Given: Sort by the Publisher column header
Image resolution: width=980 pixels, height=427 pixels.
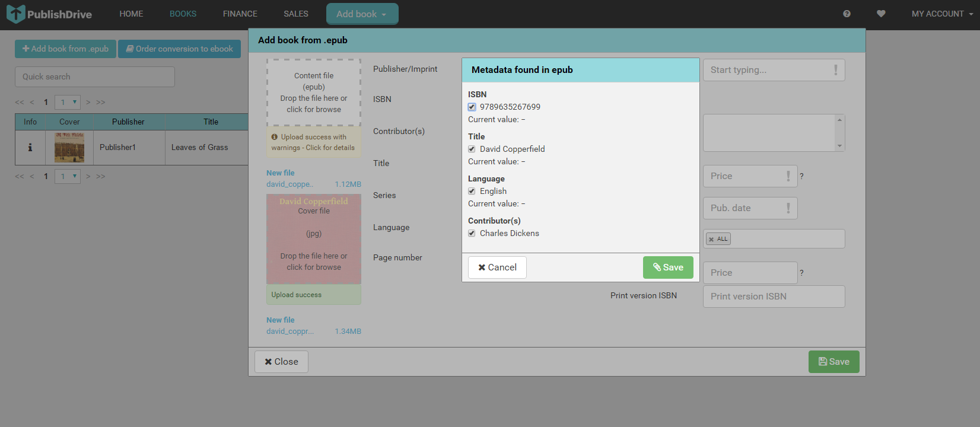Looking at the screenshot, I should coord(128,122).
